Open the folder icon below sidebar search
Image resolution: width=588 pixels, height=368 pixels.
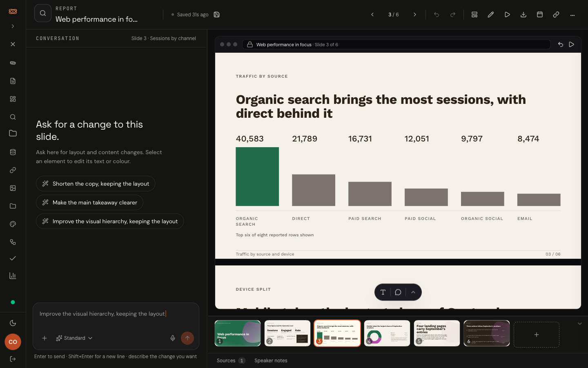(13, 133)
